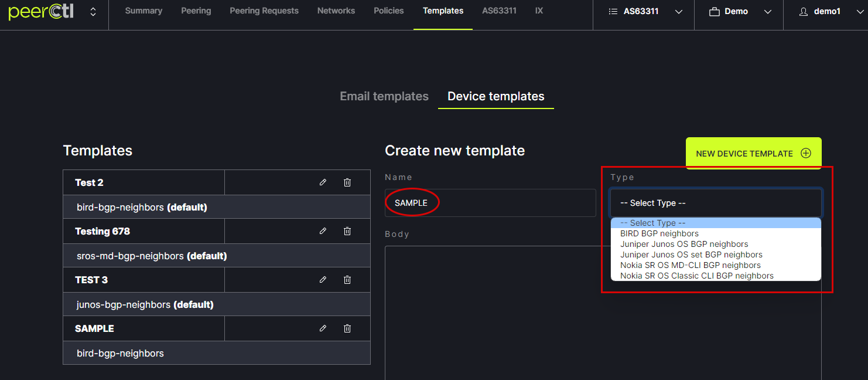Delete the Test 2 template
The image size is (868, 380).
pos(347,182)
